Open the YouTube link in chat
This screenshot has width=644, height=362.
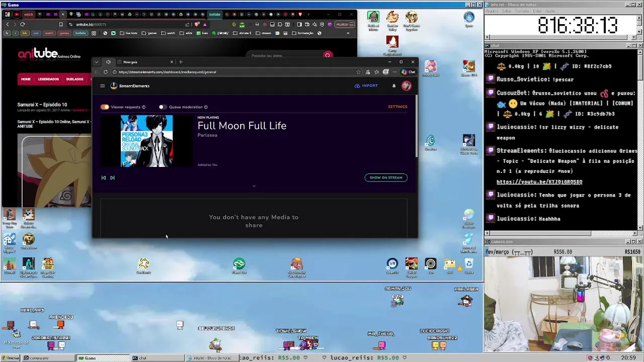539,182
